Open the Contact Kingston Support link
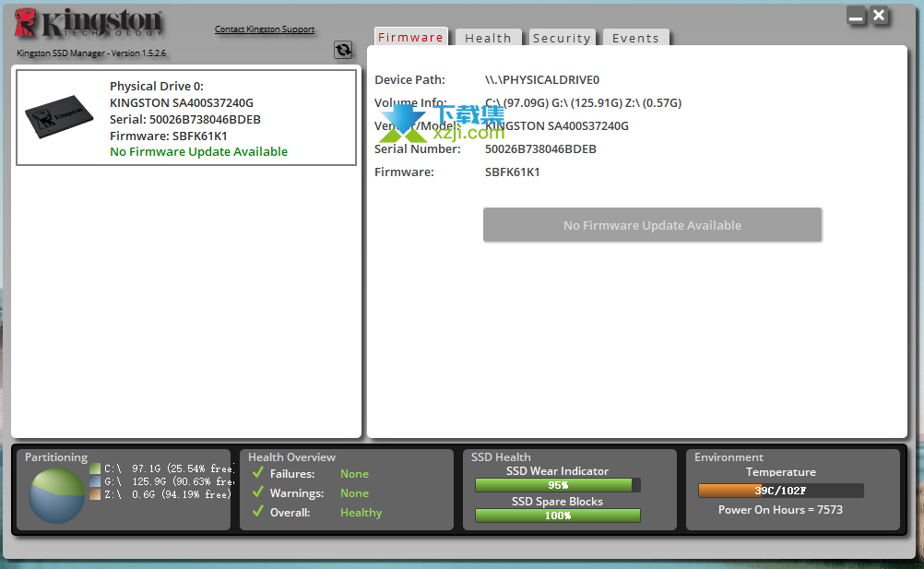Screen dimensions: 924x569 265,30
